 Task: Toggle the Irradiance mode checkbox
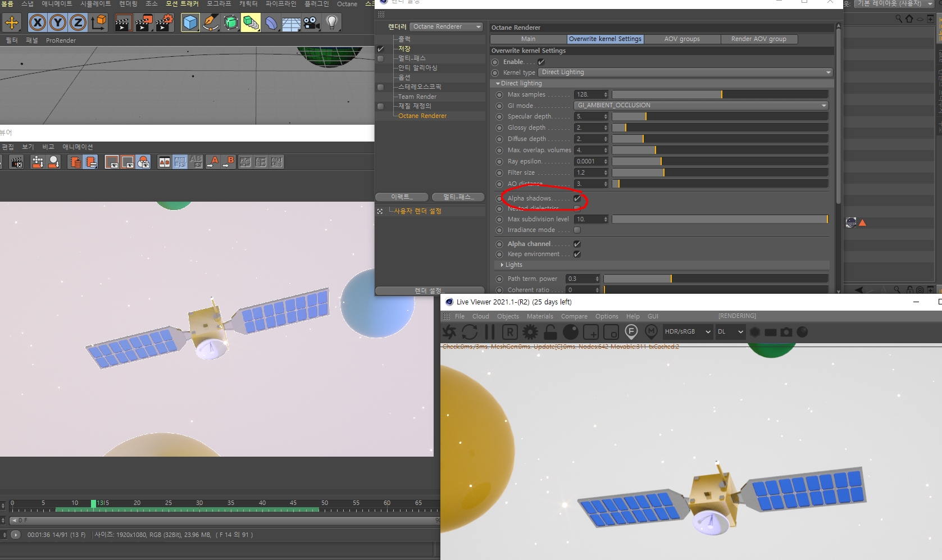pyautogui.click(x=577, y=230)
